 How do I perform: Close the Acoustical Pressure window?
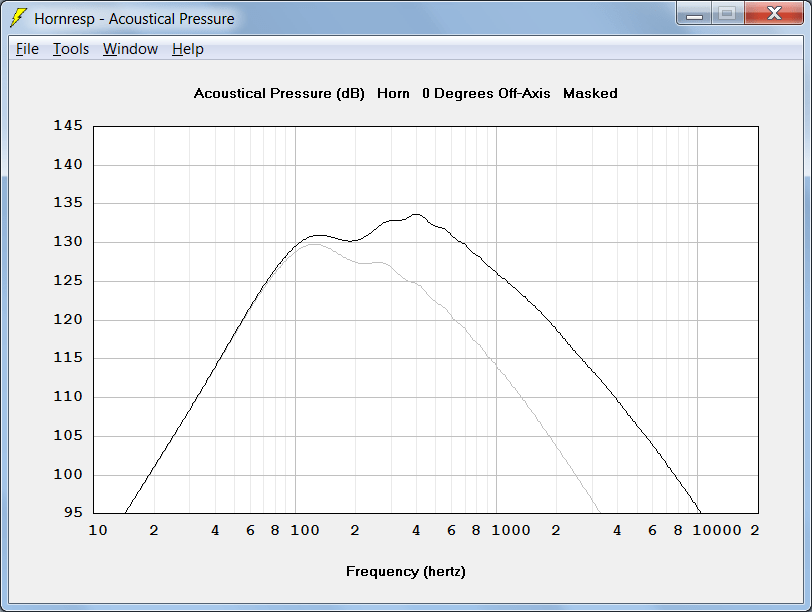[x=774, y=13]
